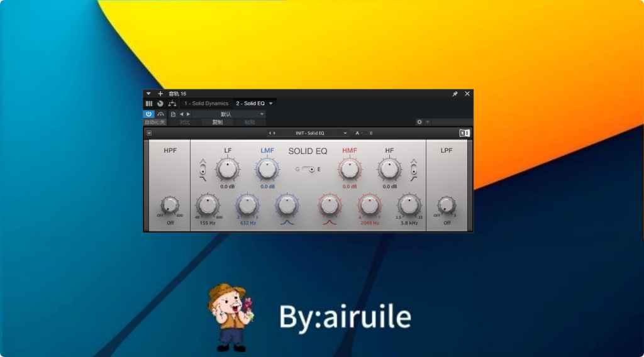Open the gear settings icon
The height and width of the screenshot is (357, 644).
(x=419, y=122)
